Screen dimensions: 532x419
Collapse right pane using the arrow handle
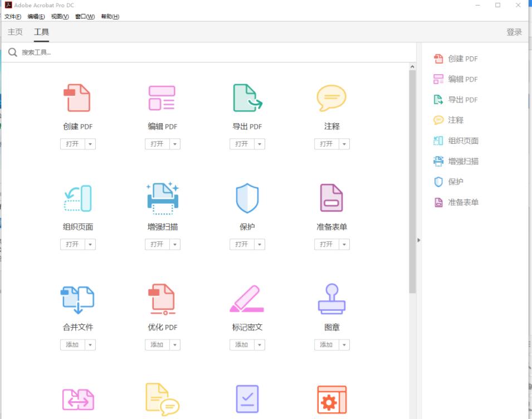coord(419,240)
